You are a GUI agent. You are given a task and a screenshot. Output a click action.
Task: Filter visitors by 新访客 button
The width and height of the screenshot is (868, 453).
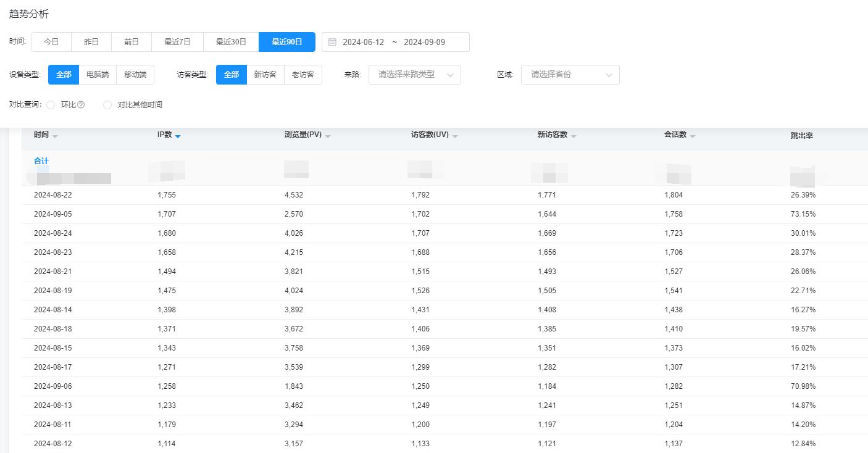coord(265,75)
